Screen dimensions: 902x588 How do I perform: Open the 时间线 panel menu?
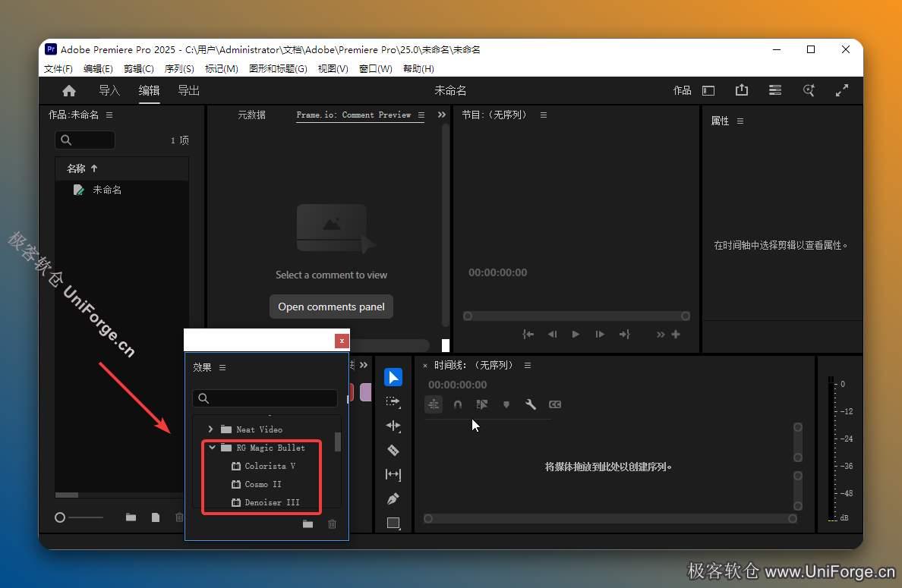pyautogui.click(x=528, y=366)
